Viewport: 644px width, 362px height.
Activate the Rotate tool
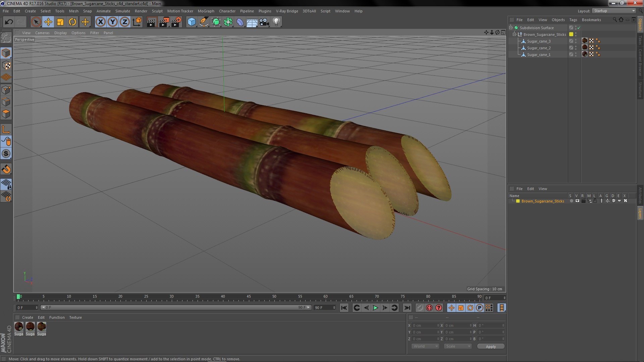[72, 22]
